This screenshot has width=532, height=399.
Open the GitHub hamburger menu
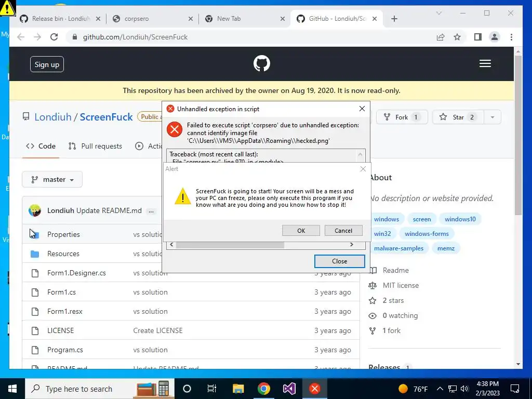tap(485, 63)
